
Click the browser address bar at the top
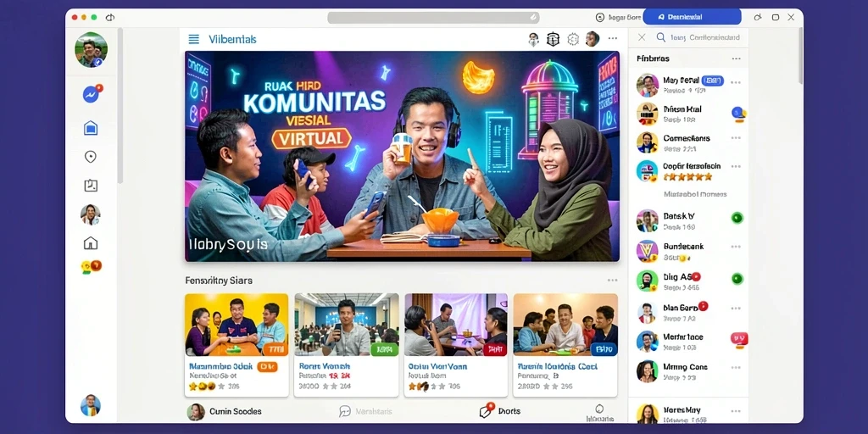[433, 18]
